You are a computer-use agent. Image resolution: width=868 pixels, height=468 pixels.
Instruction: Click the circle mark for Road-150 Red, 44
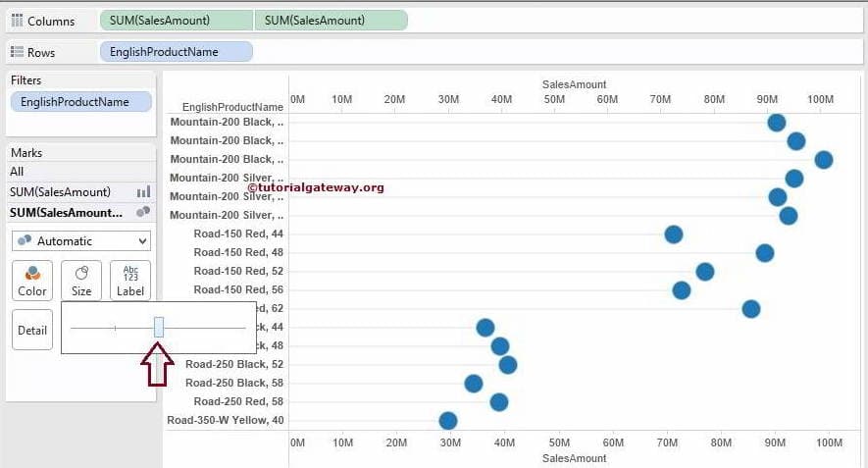pos(673,234)
